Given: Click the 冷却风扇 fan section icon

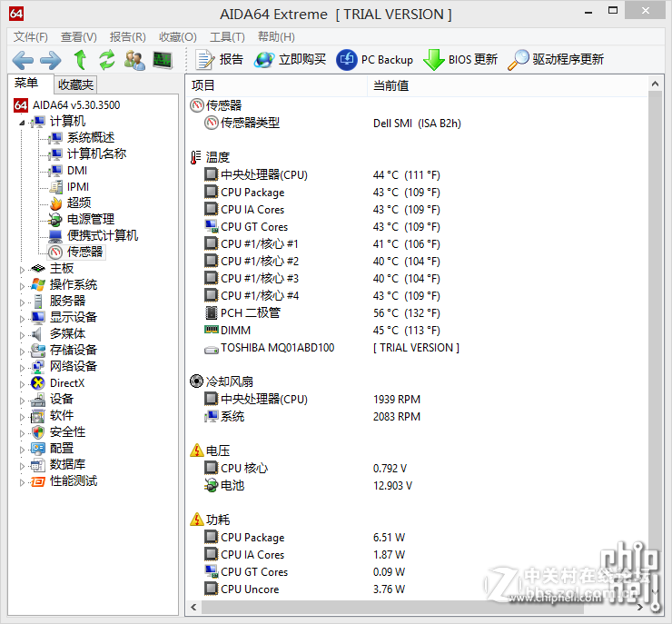Looking at the screenshot, I should tap(196, 381).
